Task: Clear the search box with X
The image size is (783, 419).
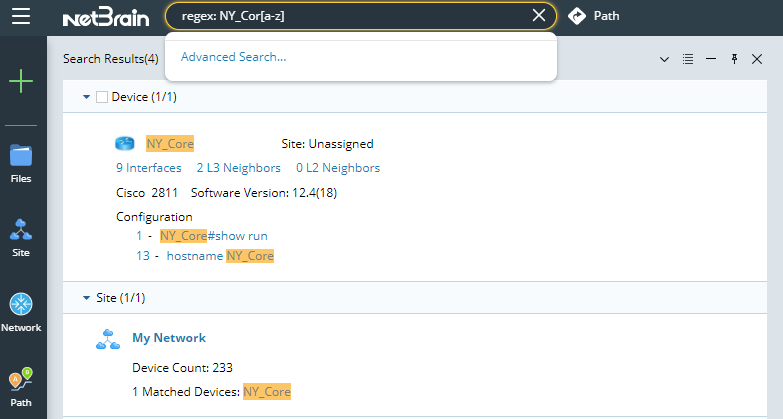Action: click(539, 15)
